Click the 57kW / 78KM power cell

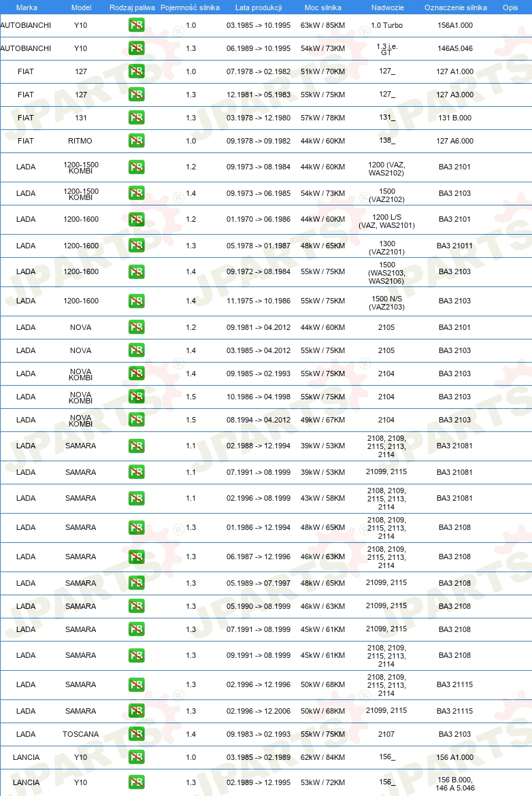click(323, 118)
